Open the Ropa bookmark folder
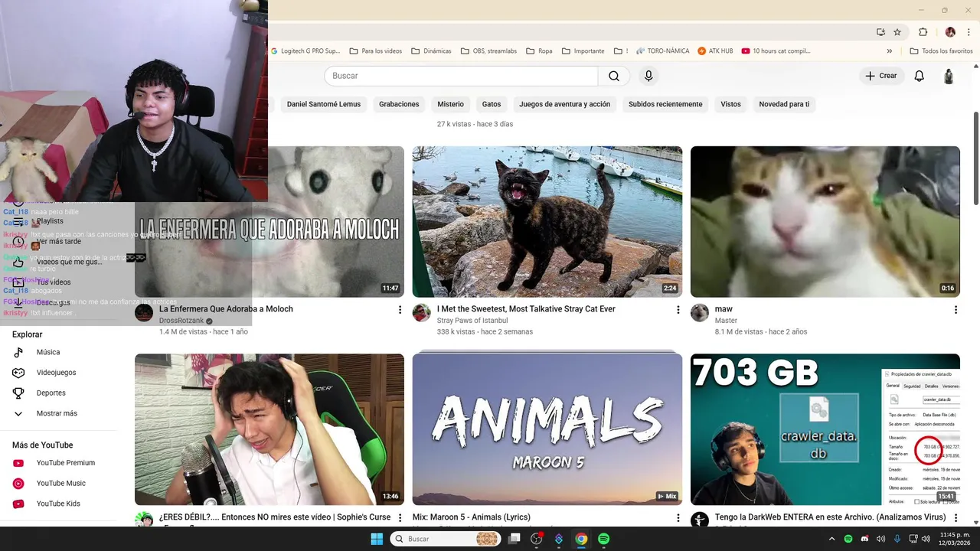The height and width of the screenshot is (551, 980). (x=538, y=51)
